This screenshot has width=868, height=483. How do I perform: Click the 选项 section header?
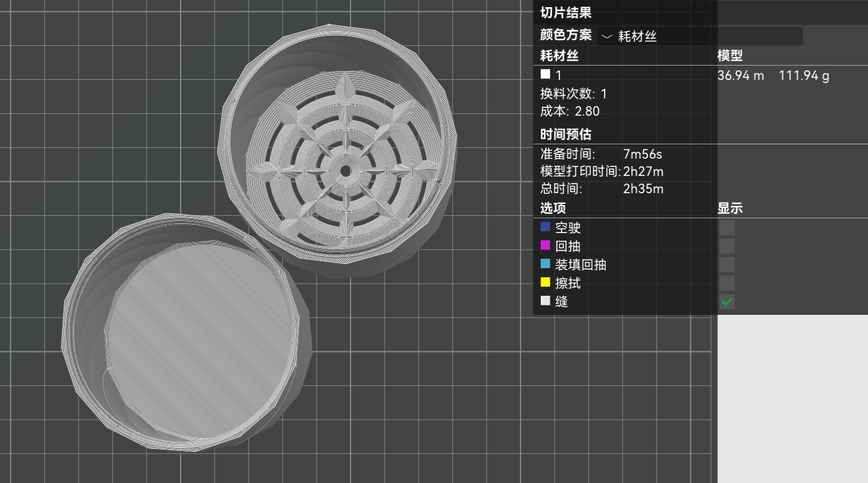click(553, 209)
